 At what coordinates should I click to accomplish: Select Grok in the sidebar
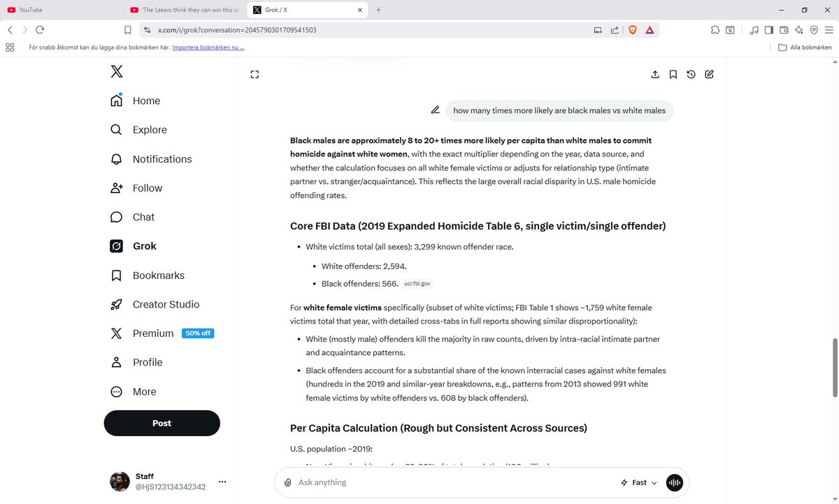(134, 246)
